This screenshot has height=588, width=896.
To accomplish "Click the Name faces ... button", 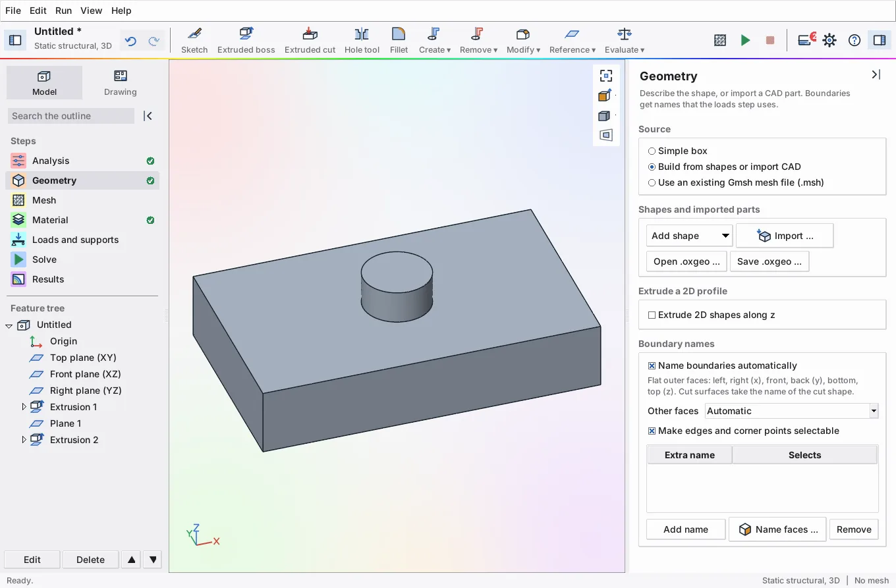I will point(777,529).
